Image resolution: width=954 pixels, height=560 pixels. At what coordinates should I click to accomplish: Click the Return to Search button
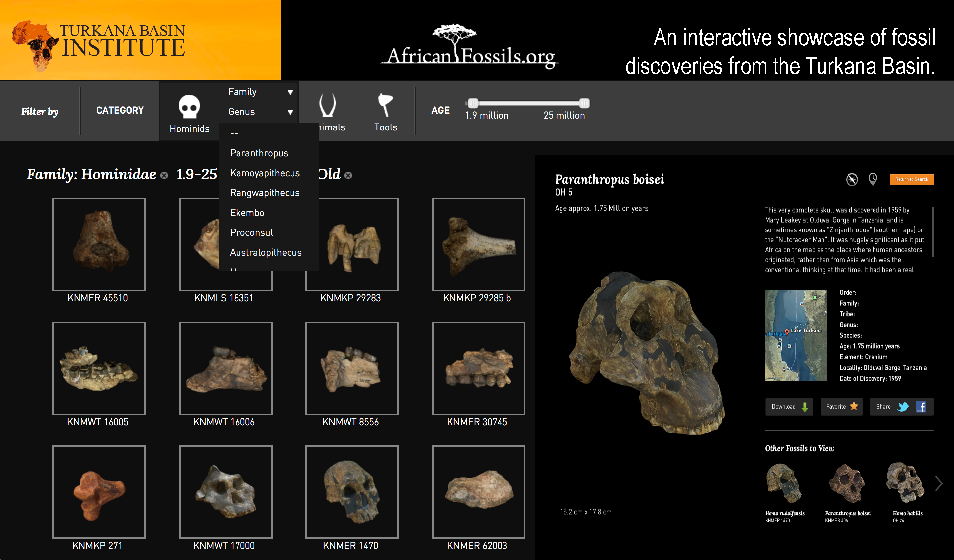911,179
